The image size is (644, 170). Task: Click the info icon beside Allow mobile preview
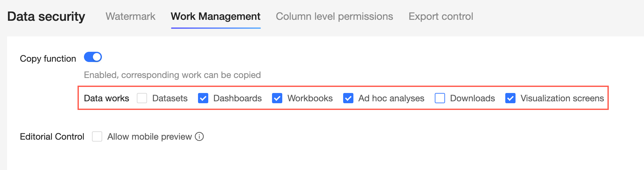tap(199, 137)
